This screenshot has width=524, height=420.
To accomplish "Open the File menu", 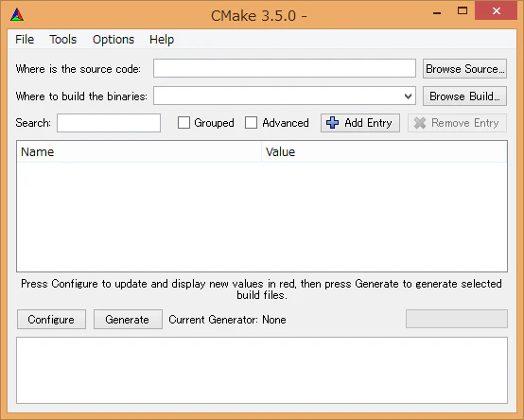I will (x=25, y=40).
